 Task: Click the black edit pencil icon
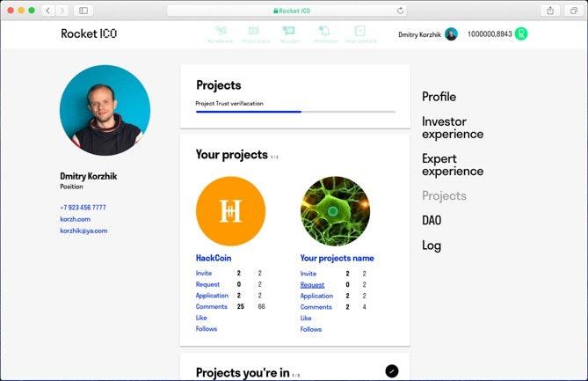pos(392,371)
